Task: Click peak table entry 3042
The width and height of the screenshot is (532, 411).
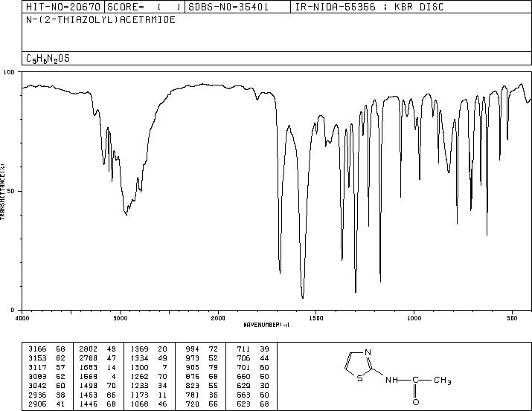Action: click(x=37, y=386)
